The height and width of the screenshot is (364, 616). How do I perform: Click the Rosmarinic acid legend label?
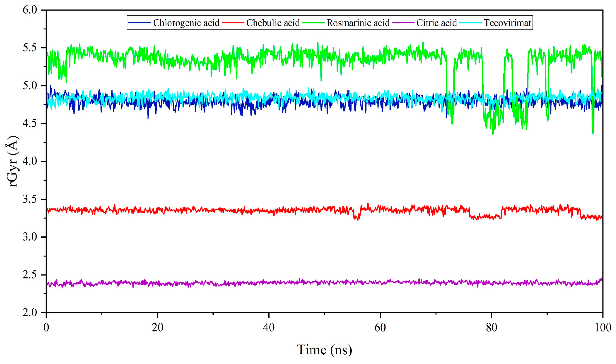coord(358,23)
